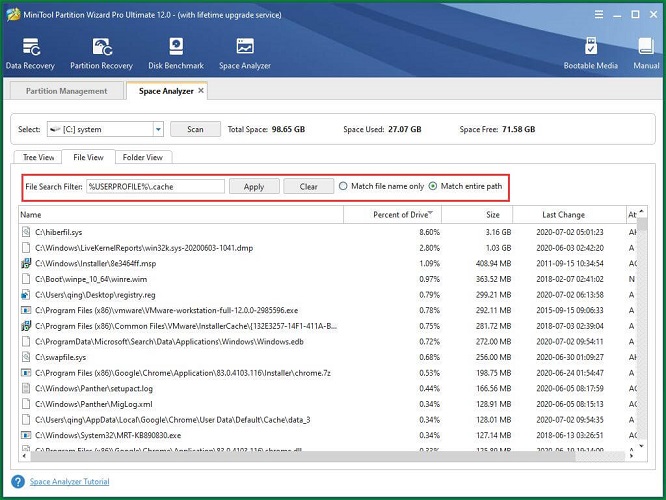Click the 272.00 MB size value

pyautogui.click(x=494, y=342)
